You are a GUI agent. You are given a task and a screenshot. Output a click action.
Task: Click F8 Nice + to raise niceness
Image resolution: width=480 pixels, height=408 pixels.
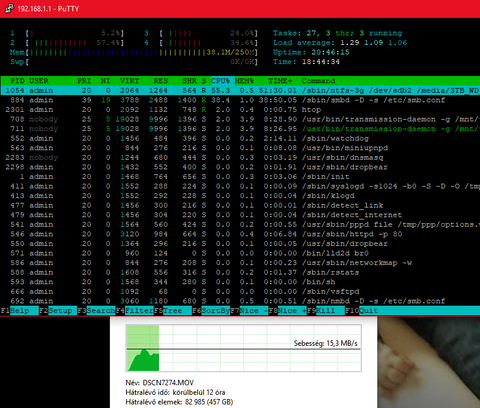[x=288, y=311]
